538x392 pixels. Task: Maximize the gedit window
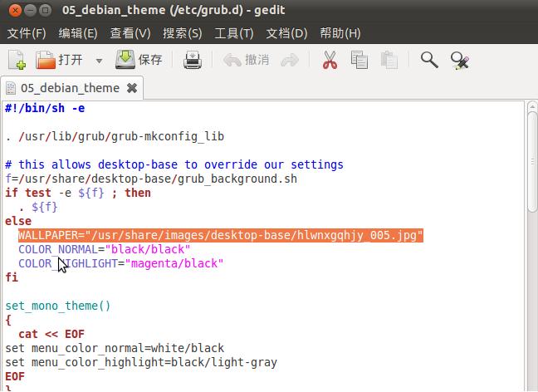coord(45,11)
